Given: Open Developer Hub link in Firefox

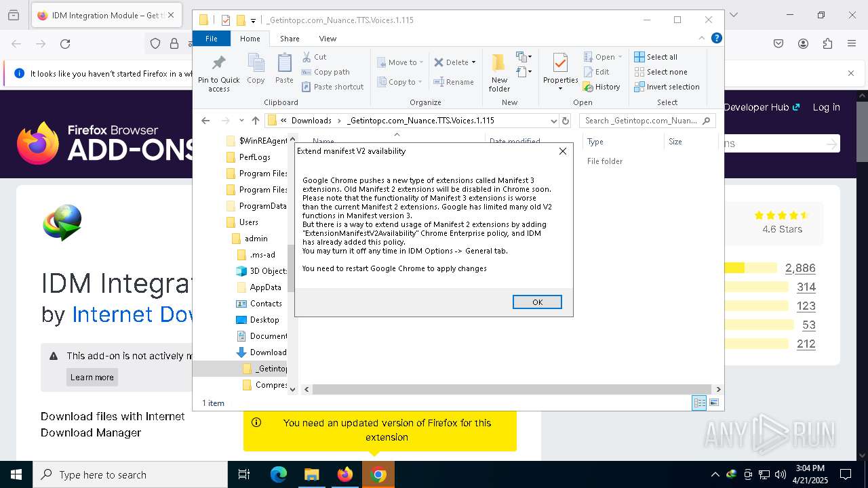Looking at the screenshot, I should click(762, 107).
